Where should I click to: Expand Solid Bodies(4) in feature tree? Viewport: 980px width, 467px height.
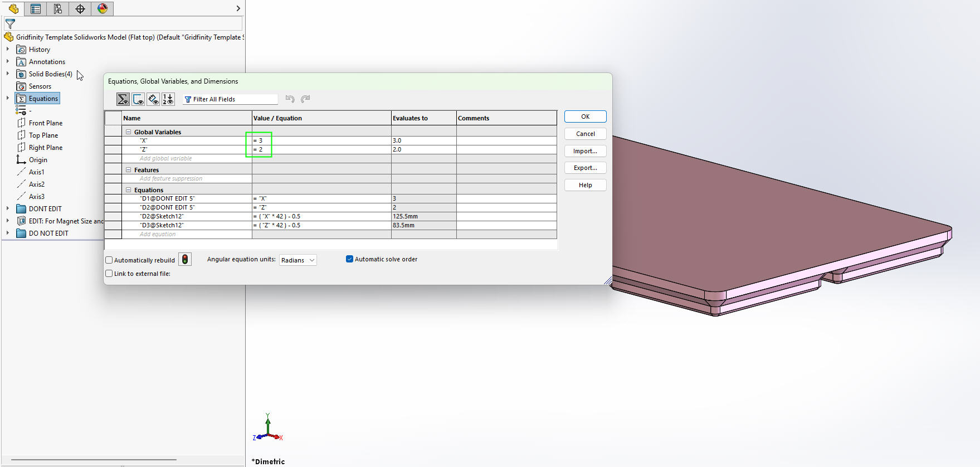tap(8, 74)
